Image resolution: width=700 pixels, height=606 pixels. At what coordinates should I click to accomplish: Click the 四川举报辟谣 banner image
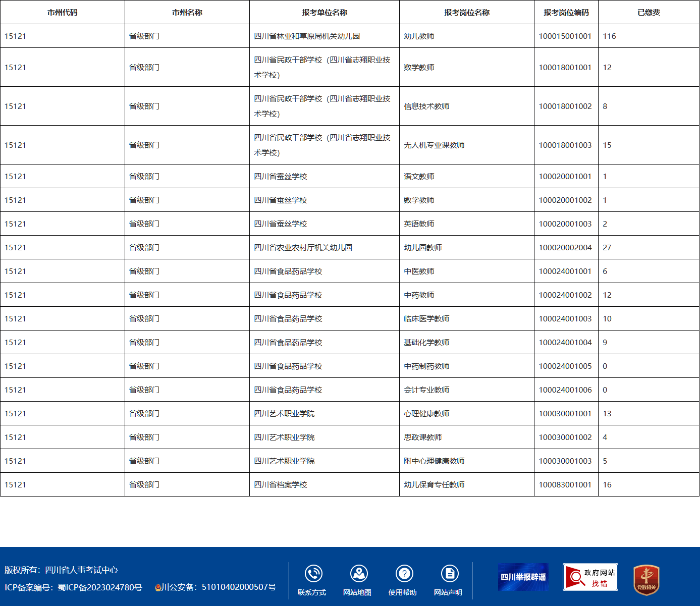pos(523,577)
